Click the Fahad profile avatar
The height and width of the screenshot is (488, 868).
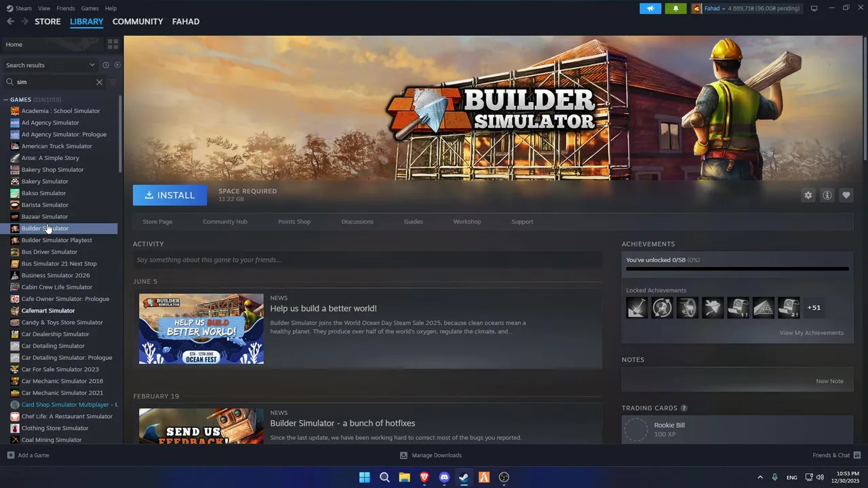(696, 8)
